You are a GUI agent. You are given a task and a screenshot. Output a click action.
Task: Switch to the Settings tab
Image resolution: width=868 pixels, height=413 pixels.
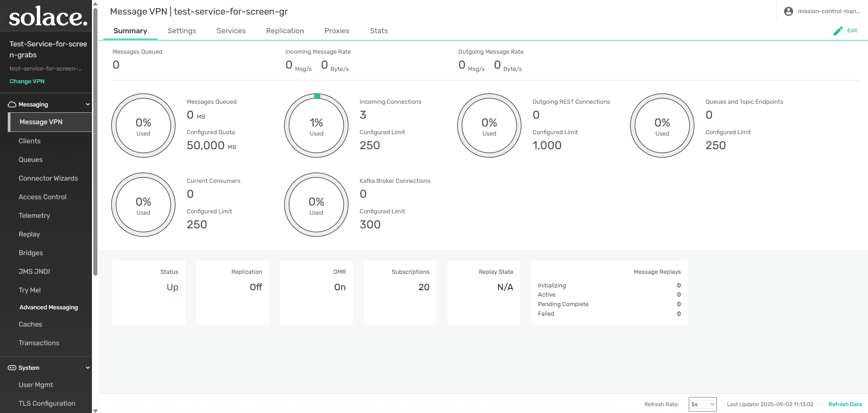coord(182,30)
